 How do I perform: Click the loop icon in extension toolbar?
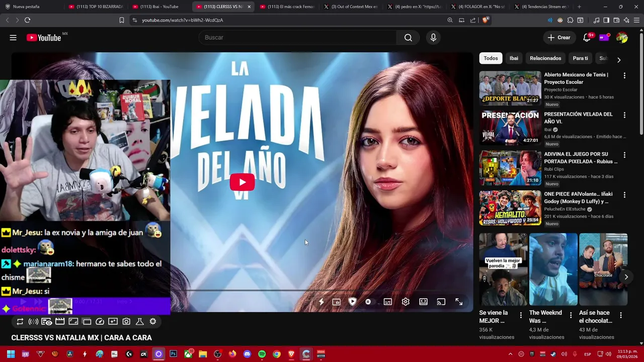click(20, 322)
